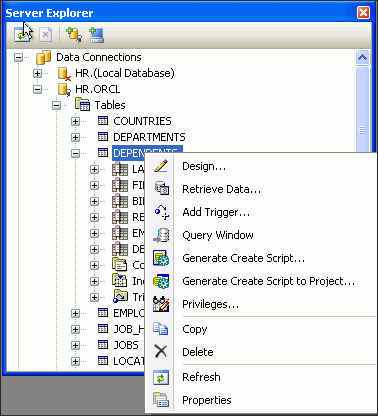
Task: Click the DEPENDENTS table icon
Action: [x=103, y=153]
